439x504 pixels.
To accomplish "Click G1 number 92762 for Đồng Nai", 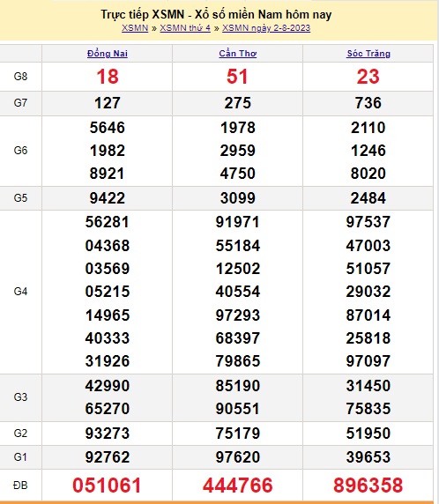I will (108, 457).
